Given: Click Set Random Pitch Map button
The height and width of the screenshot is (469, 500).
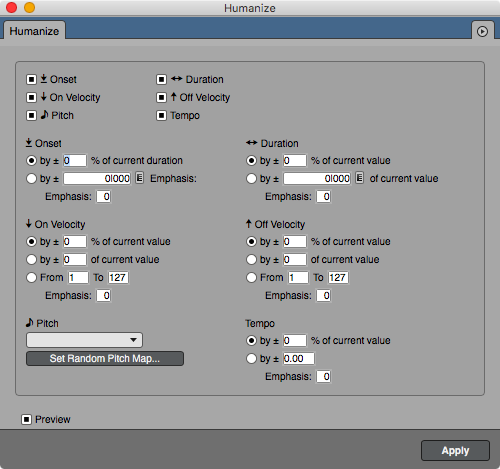Looking at the screenshot, I should click(105, 358).
